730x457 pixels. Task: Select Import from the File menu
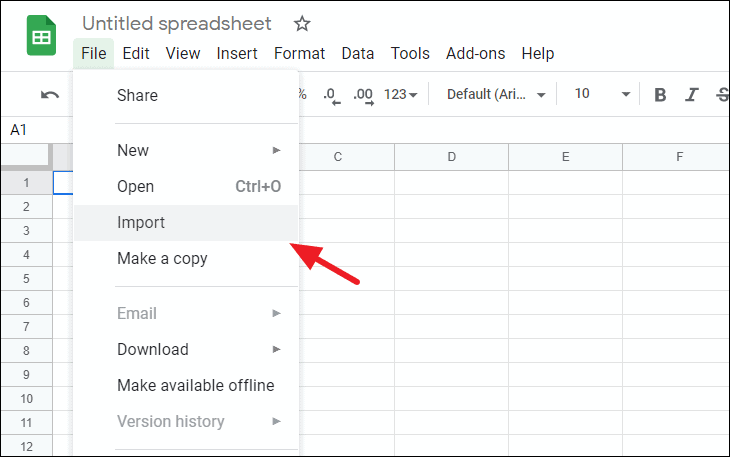(141, 222)
